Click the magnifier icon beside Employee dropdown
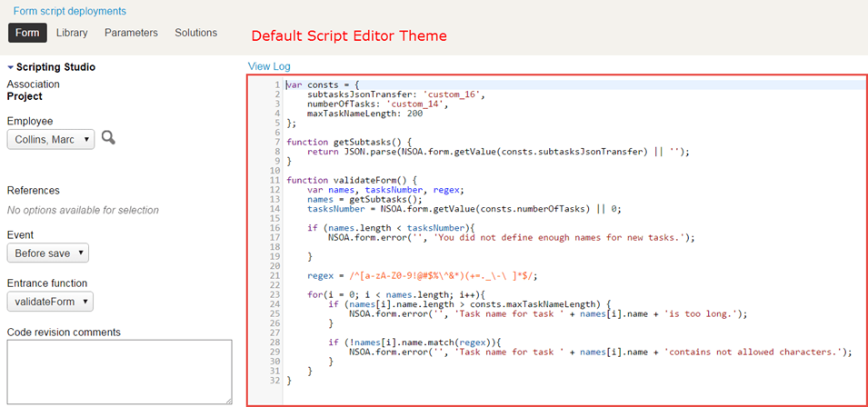The width and height of the screenshot is (868, 407). [x=108, y=138]
